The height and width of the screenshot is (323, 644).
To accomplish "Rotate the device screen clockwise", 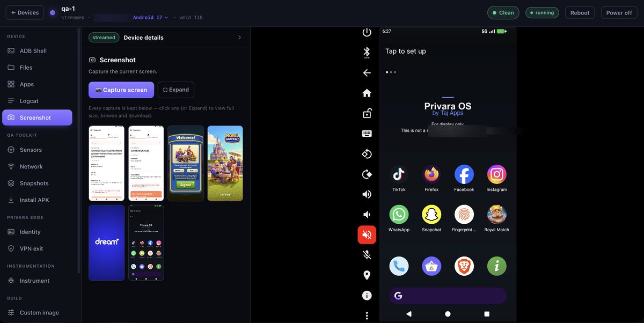I will 367,174.
